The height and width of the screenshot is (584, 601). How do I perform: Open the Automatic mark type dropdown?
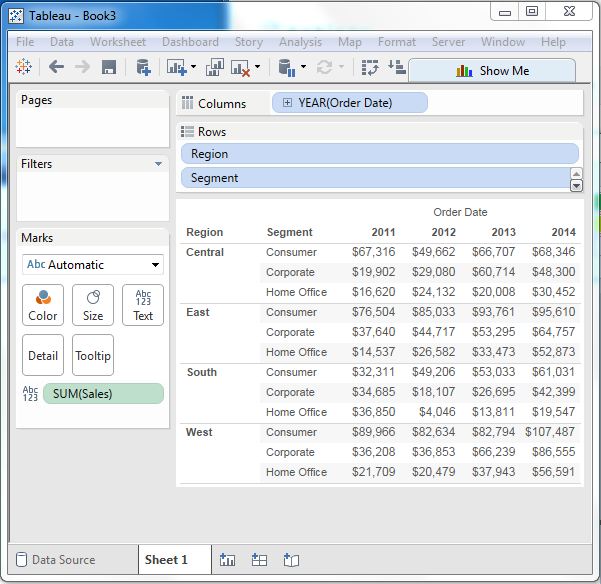pos(155,265)
